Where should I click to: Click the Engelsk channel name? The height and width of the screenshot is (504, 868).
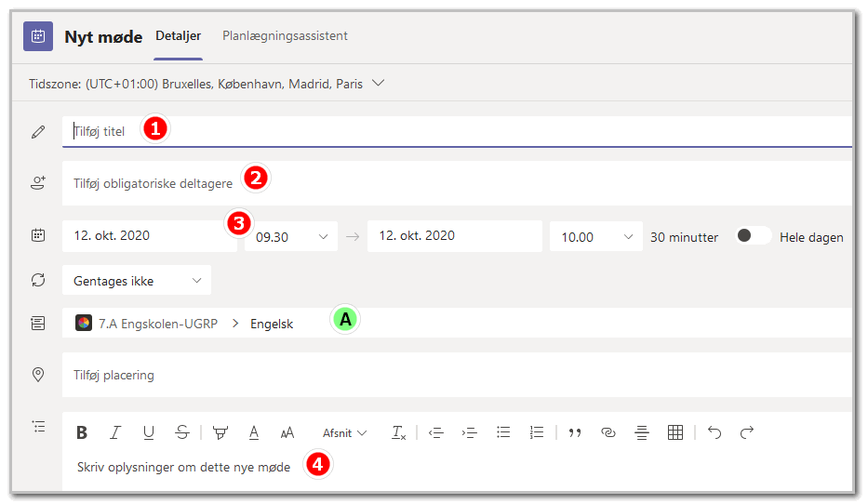tap(272, 325)
